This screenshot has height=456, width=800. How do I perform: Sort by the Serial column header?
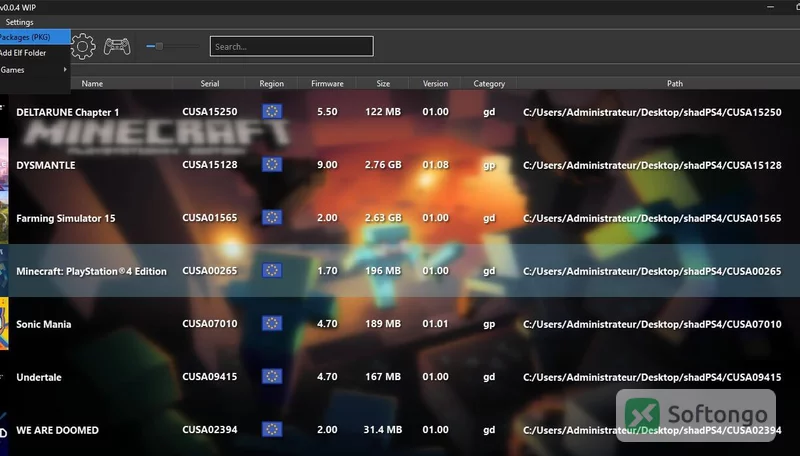(x=210, y=84)
